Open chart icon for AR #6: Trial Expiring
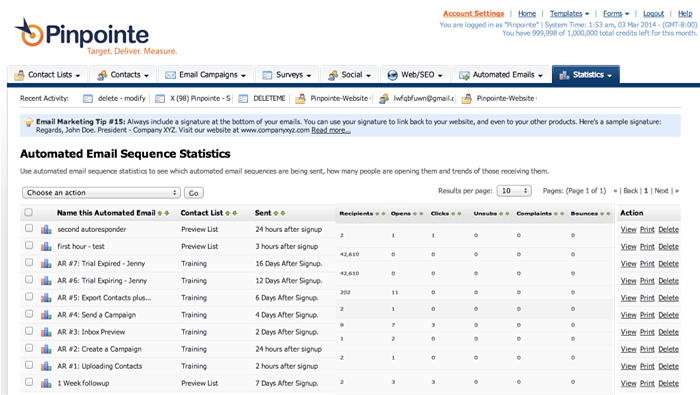The height and width of the screenshot is (395, 700). click(x=46, y=281)
